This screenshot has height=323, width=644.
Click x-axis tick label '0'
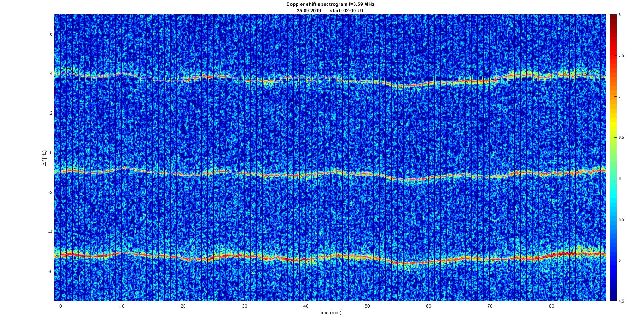point(60,306)
